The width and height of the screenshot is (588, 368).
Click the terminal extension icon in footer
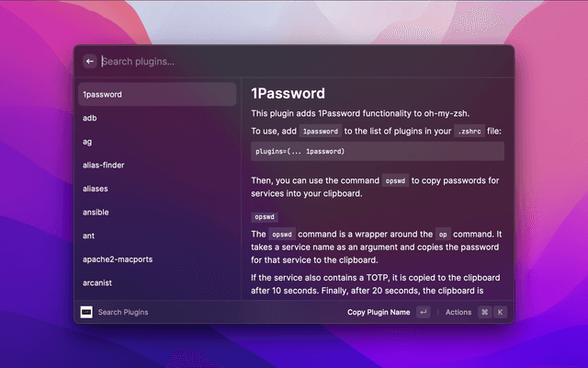coord(86,312)
